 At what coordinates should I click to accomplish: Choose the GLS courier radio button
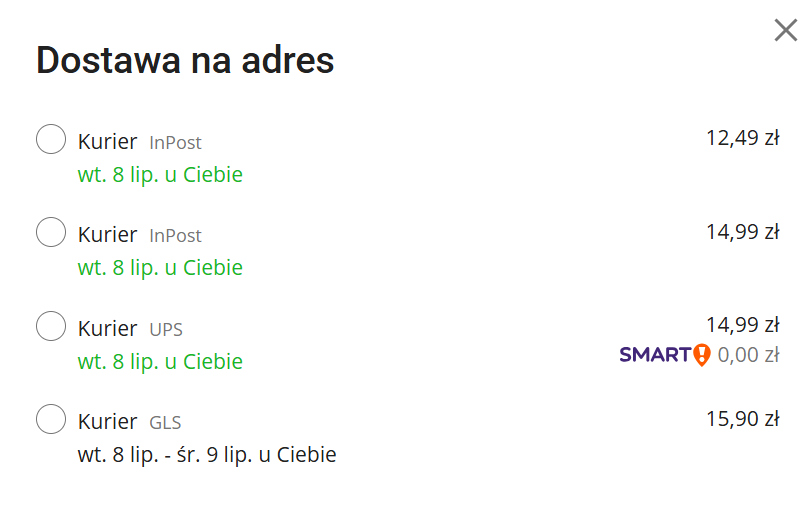51,419
